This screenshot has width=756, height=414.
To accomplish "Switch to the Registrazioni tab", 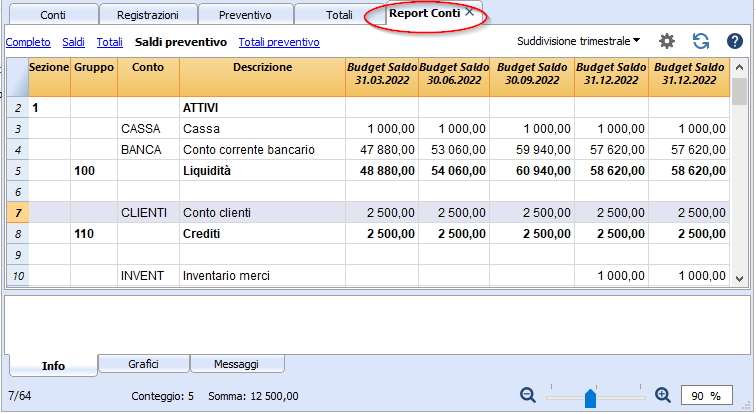I will click(x=148, y=15).
